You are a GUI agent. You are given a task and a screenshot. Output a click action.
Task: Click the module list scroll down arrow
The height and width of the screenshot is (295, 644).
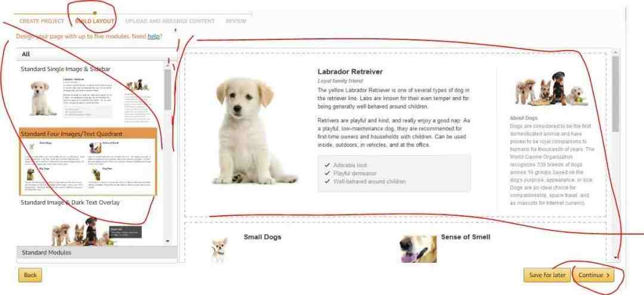coord(168,241)
